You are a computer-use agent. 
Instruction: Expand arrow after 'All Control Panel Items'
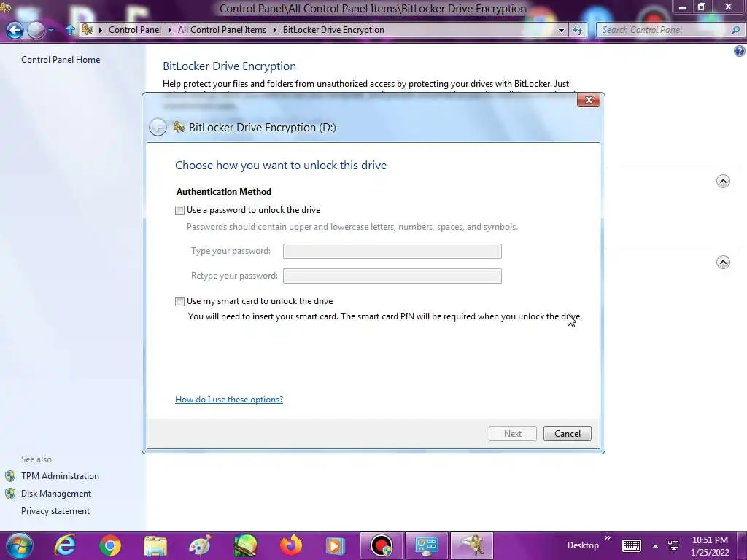[x=275, y=30]
